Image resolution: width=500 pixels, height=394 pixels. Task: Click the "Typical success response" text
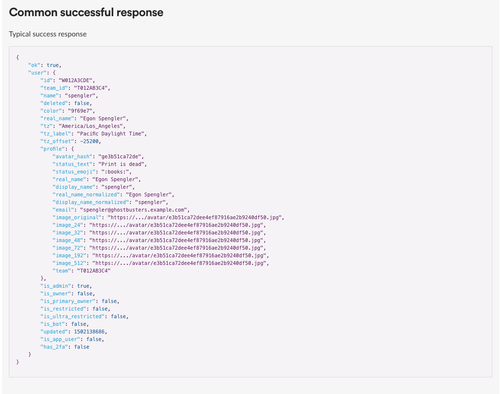[x=48, y=34]
